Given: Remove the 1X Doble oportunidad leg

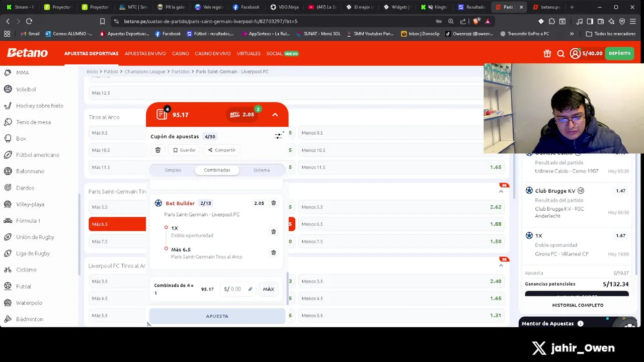Looking at the screenshot, I should point(273,232).
